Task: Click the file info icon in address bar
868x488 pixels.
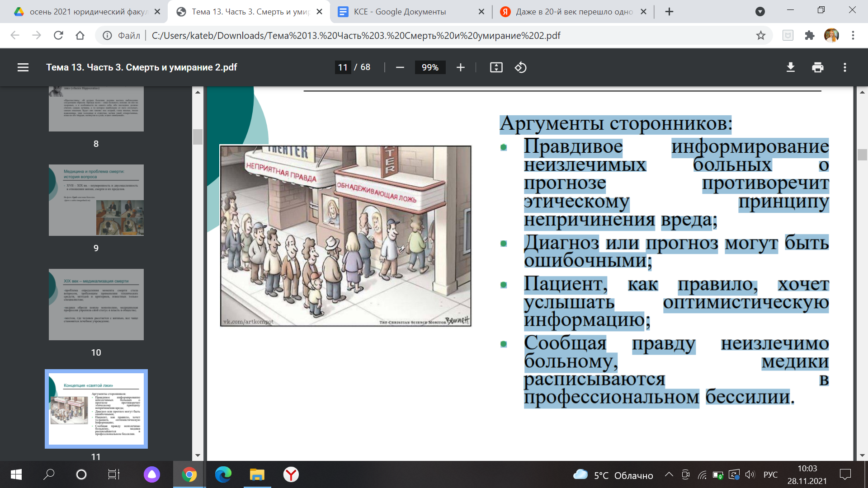Action: tap(107, 35)
